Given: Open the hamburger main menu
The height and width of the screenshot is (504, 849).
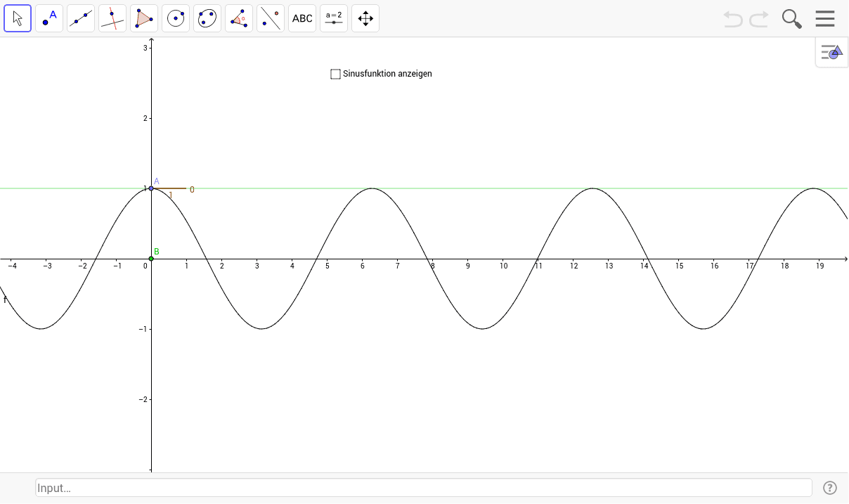Looking at the screenshot, I should tap(825, 18).
